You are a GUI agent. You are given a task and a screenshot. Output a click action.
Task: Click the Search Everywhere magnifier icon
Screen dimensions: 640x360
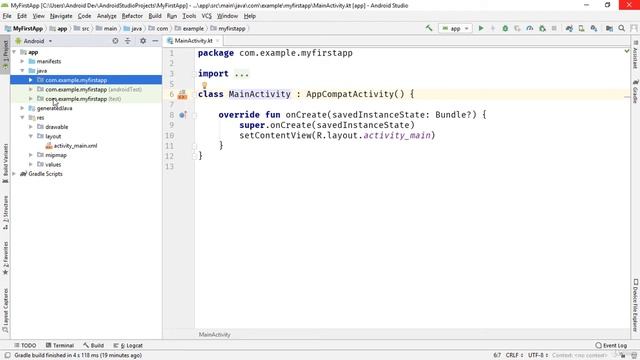click(x=622, y=28)
